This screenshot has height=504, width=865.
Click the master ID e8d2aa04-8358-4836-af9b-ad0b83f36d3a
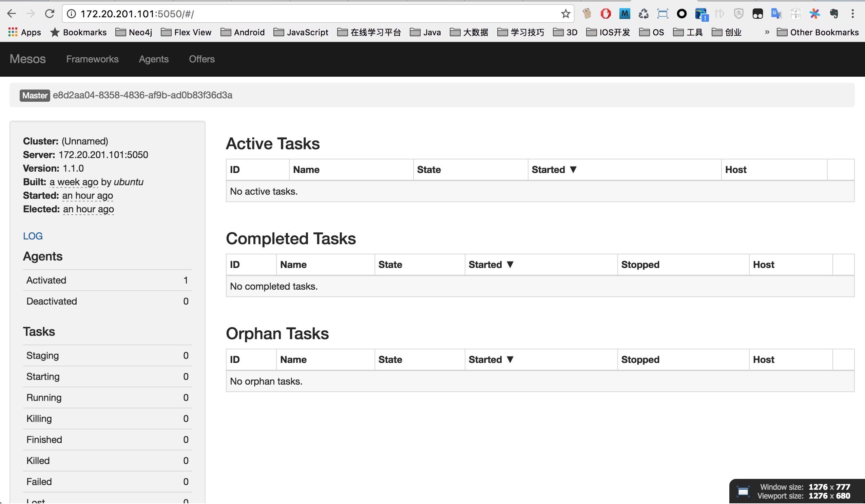pos(142,95)
